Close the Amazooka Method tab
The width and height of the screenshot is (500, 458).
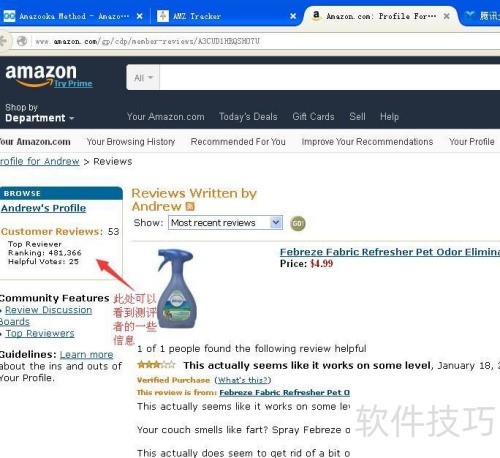point(140,16)
